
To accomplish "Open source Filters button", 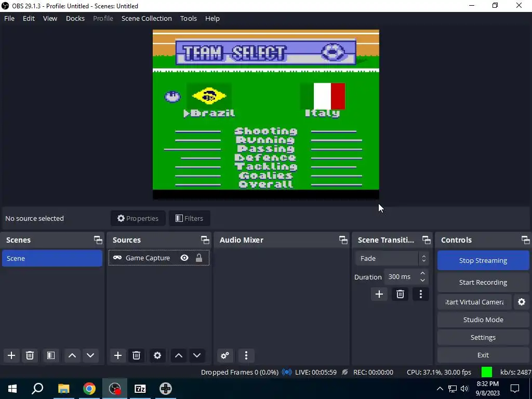I will point(189,218).
